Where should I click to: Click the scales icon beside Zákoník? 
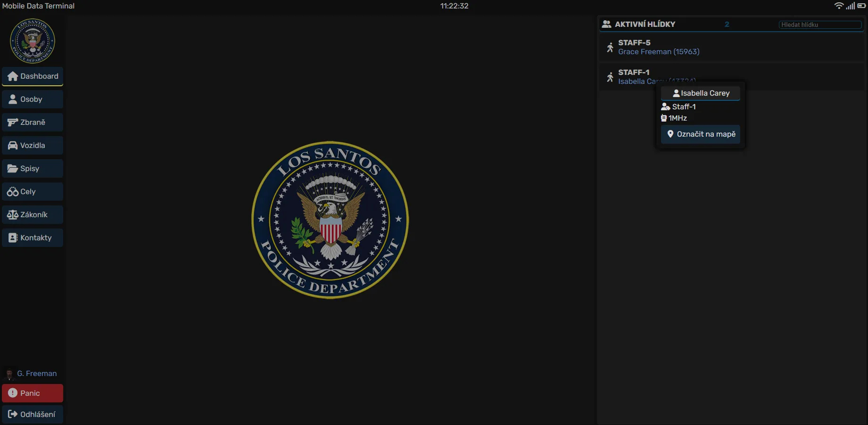tap(13, 215)
